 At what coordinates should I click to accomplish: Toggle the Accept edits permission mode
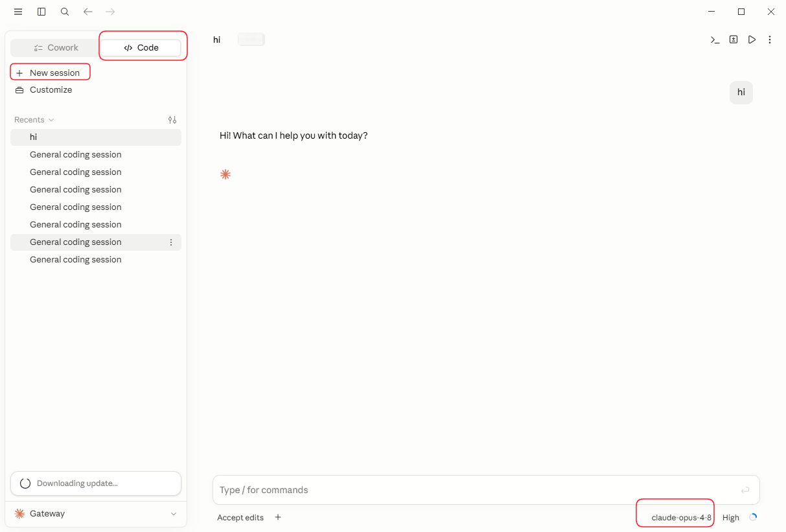pos(240,517)
